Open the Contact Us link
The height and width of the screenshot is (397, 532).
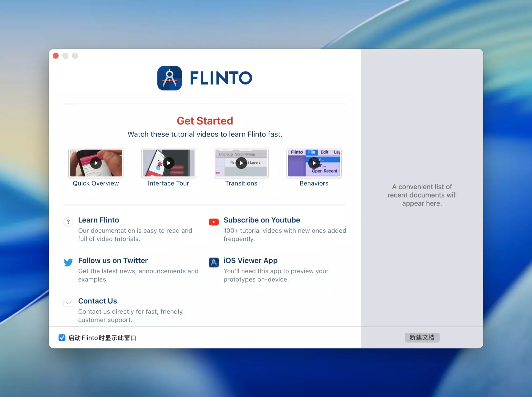[x=98, y=301]
